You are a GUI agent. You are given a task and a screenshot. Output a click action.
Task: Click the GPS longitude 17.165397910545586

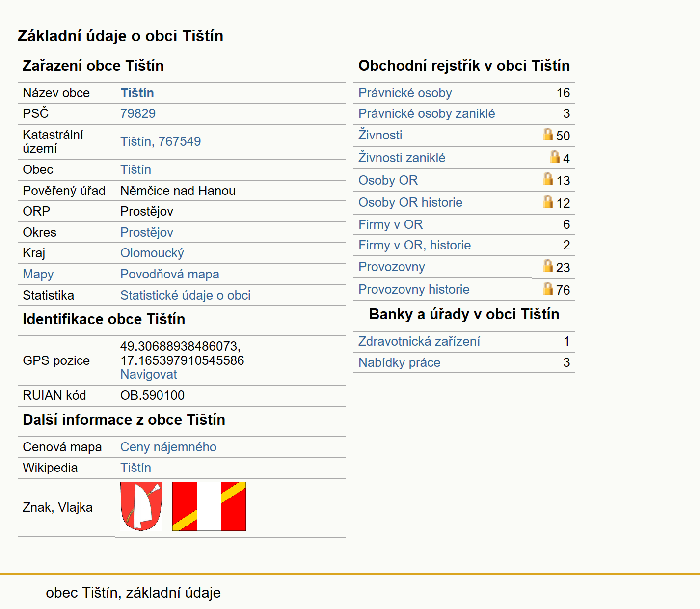click(183, 360)
